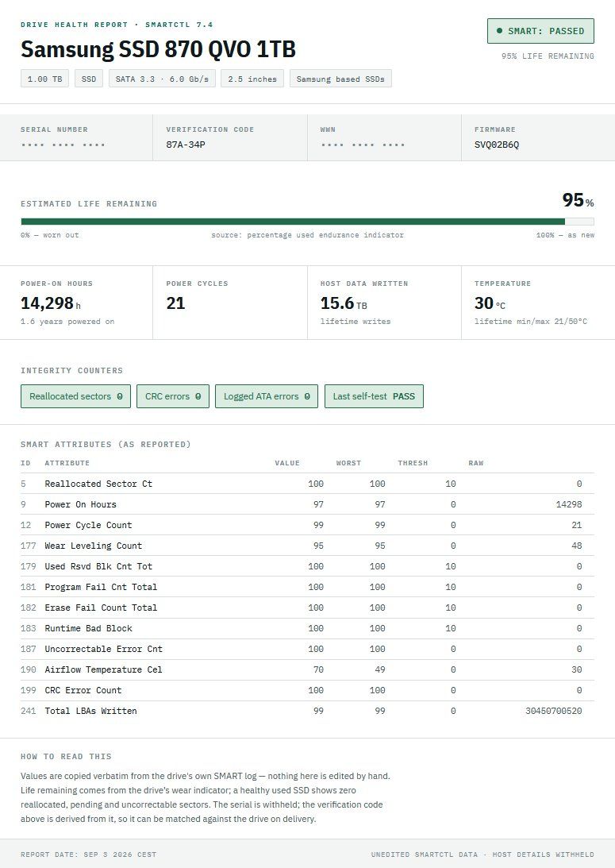Select the Reallocated sectors 0 badge

coord(75,396)
